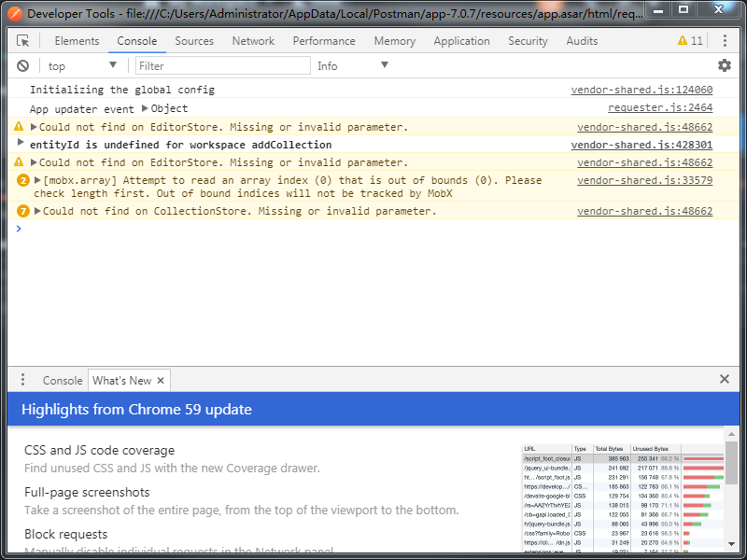747x560 pixels.
Task: Expand first EditorStore warning message
Action: 34,127
